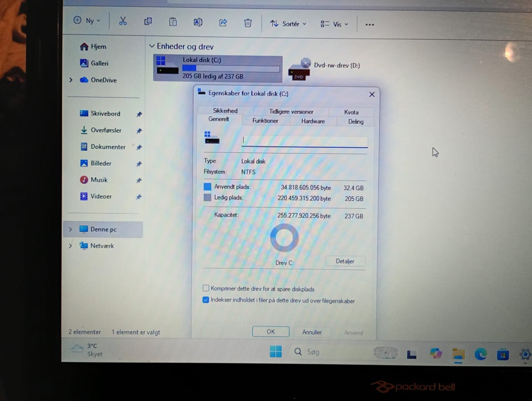Open the Sortér dropdown

pyautogui.click(x=288, y=24)
